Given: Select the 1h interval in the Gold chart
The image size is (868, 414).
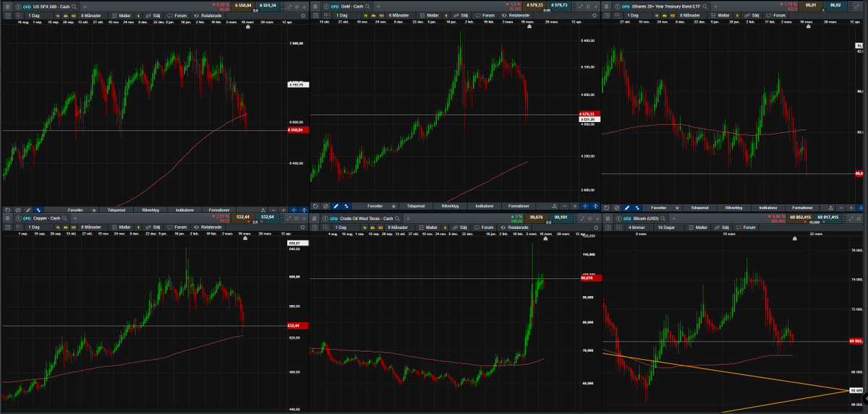Looking at the screenshot, I should tap(365, 16).
